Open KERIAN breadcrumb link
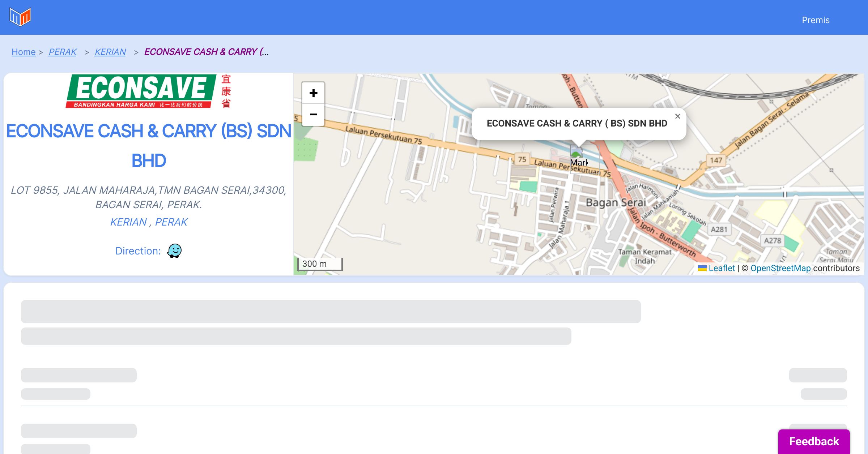The image size is (868, 454). (110, 52)
